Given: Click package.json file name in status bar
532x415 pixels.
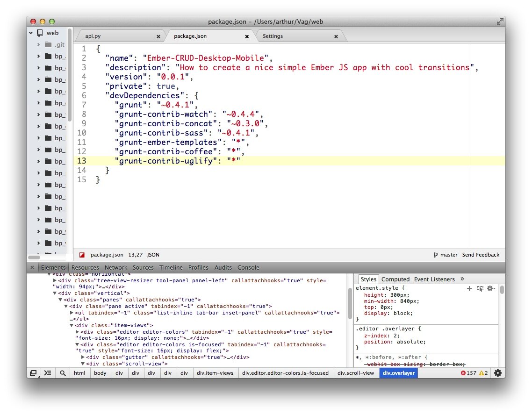Looking at the screenshot, I should (x=107, y=255).
